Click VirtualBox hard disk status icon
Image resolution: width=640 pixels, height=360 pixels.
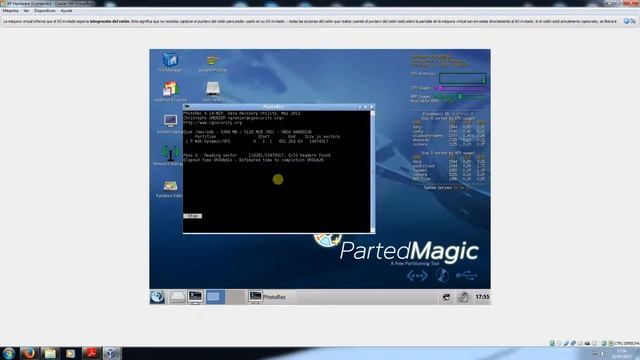(x=552, y=344)
